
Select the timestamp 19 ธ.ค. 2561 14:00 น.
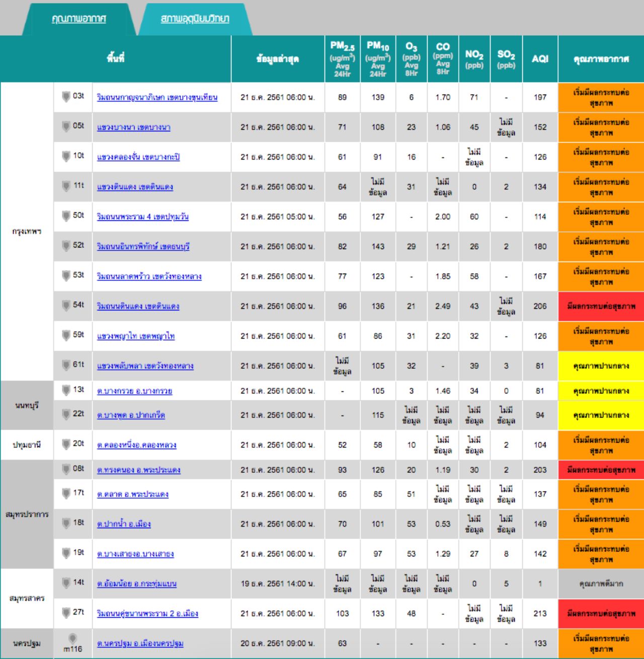(x=277, y=584)
